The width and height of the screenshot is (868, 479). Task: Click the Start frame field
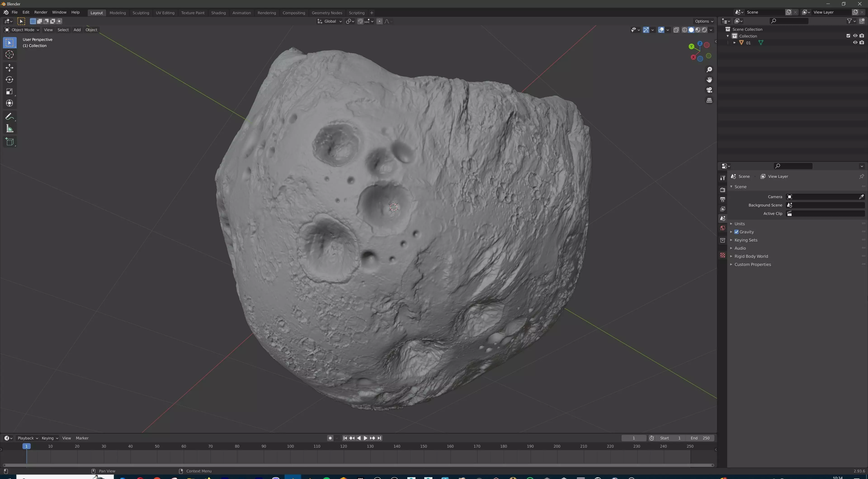(x=670, y=438)
